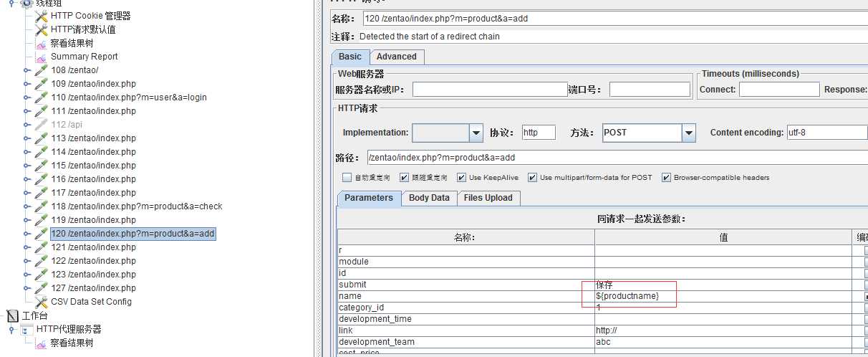
Task: Open Summary Report listener icon
Action: pyautogui.click(x=42, y=57)
